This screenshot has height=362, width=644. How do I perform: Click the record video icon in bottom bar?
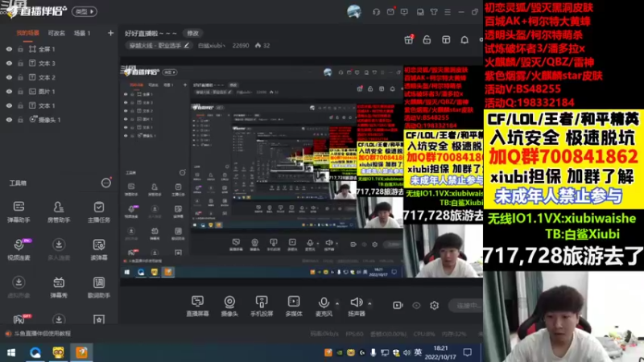tap(398, 306)
